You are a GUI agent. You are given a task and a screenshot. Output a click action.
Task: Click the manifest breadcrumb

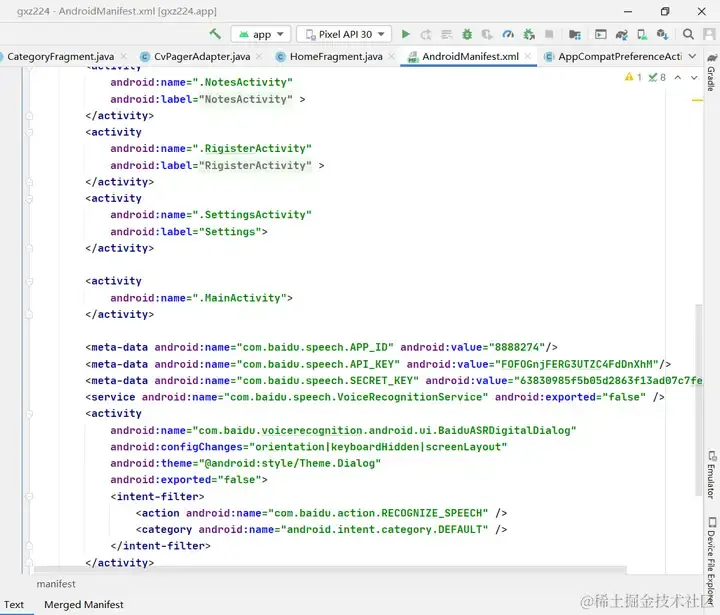pos(56,584)
